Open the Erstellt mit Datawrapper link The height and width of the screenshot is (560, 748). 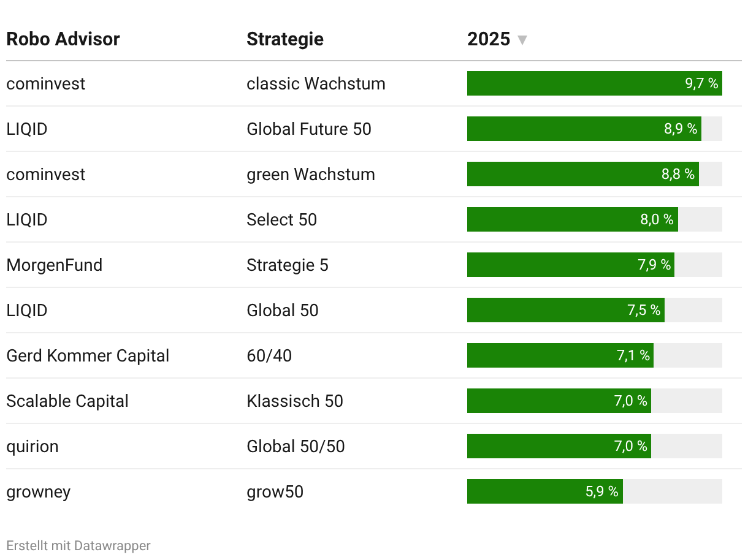[78, 545]
